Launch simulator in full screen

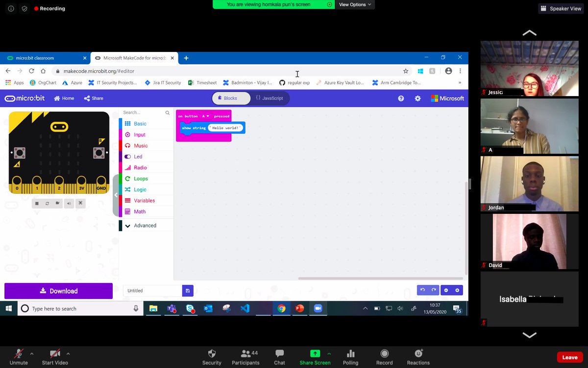pos(80,203)
